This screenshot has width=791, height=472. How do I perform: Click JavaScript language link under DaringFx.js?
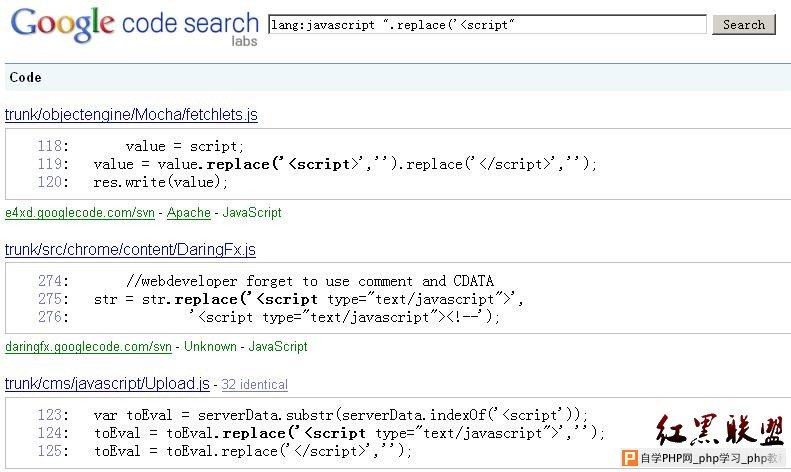pyautogui.click(x=278, y=347)
